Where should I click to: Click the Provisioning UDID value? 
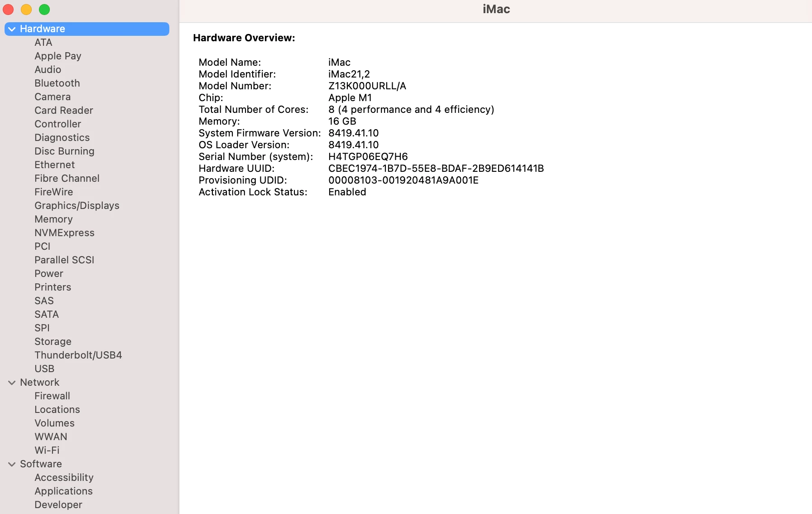tap(404, 180)
